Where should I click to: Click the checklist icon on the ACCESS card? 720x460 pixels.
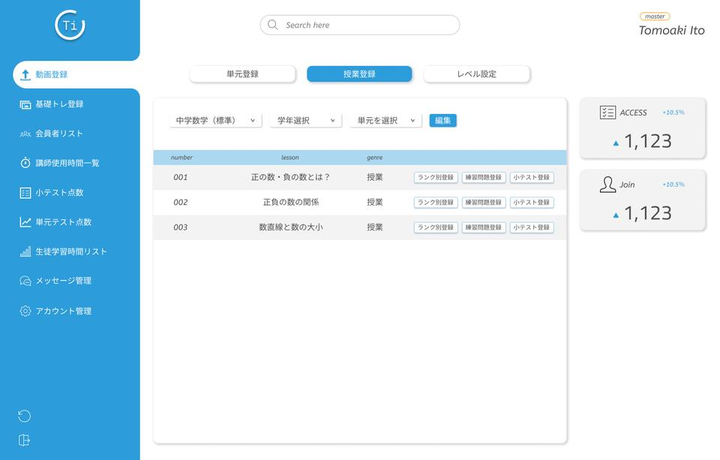[x=608, y=112]
